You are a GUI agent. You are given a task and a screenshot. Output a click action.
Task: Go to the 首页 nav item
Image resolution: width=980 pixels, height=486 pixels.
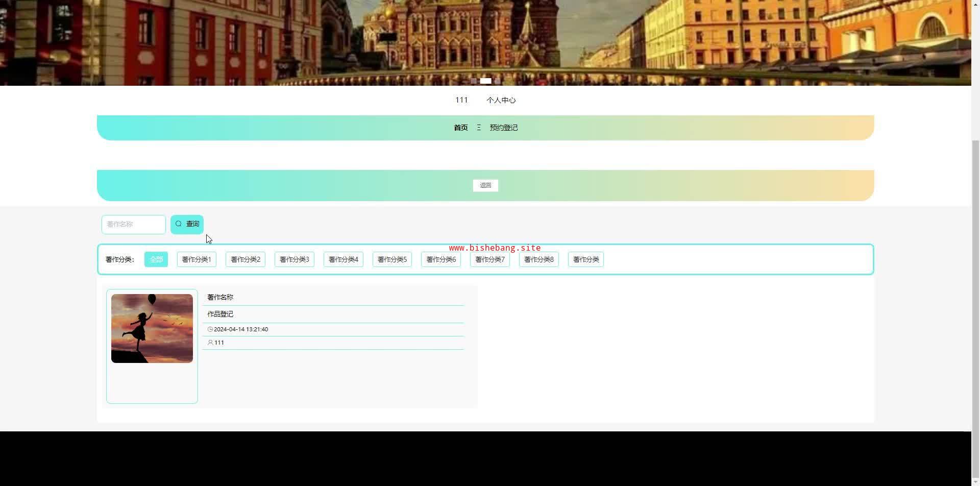point(461,128)
